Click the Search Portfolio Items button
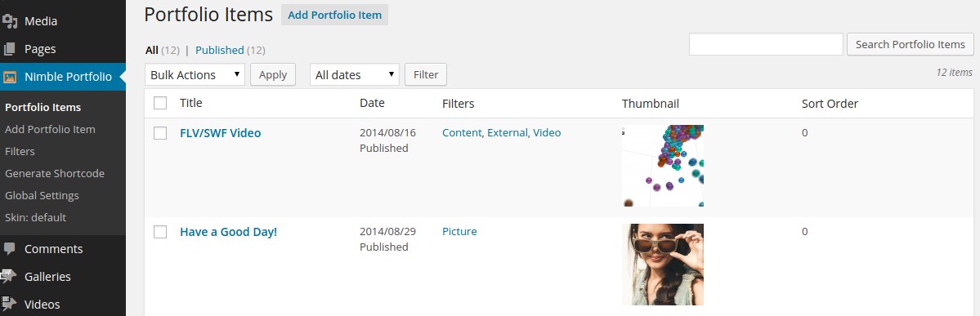980x316 pixels. [910, 44]
